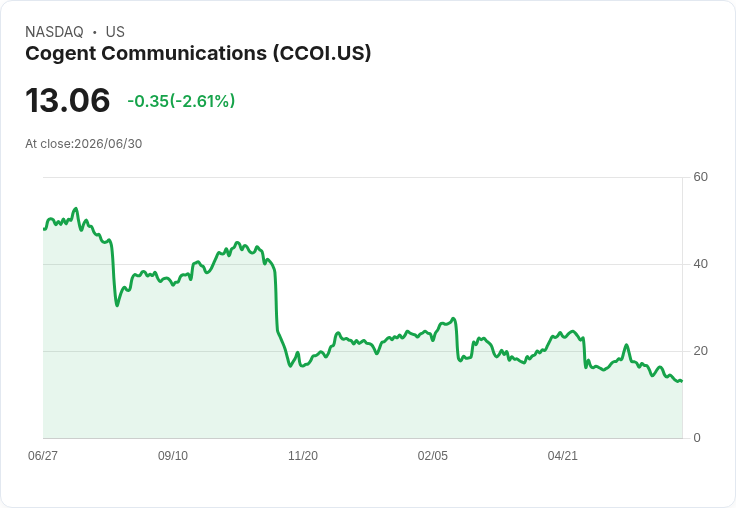Click the Cogent Communications (CCOI.US) title

(198, 54)
